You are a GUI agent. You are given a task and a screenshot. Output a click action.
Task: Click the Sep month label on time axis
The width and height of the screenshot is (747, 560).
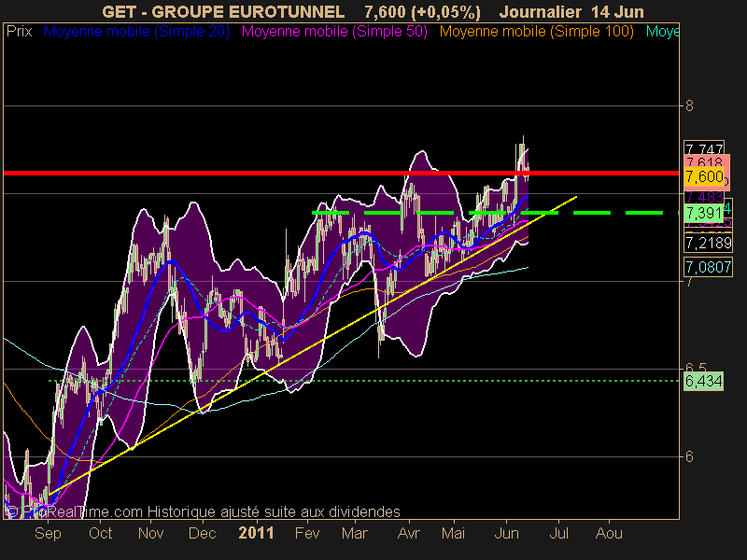click(x=48, y=533)
